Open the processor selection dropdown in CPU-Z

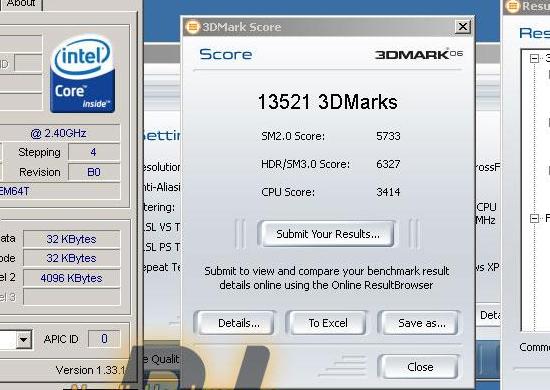click(x=24, y=339)
